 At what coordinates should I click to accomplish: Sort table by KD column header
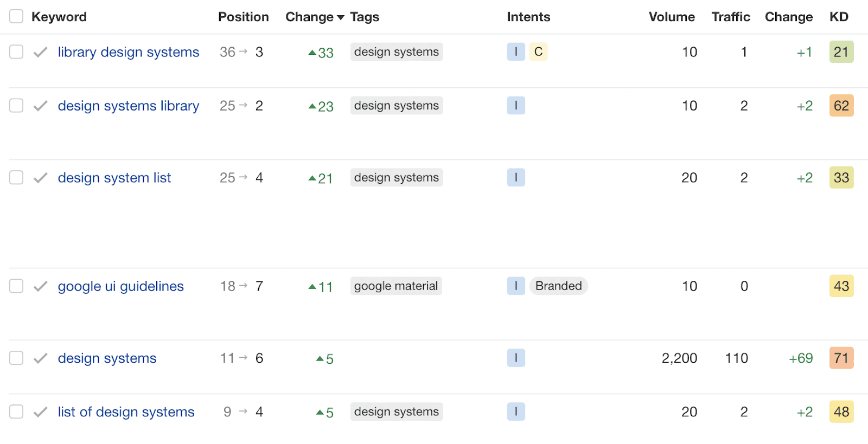click(x=839, y=17)
